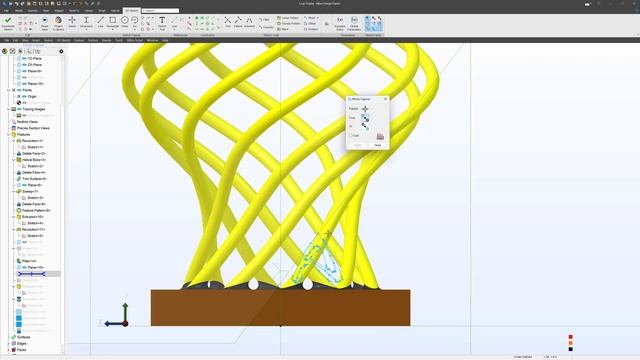This screenshot has width=640, height=360.
Task: Open the Feature menu in the menu bar
Action: pos(79,40)
